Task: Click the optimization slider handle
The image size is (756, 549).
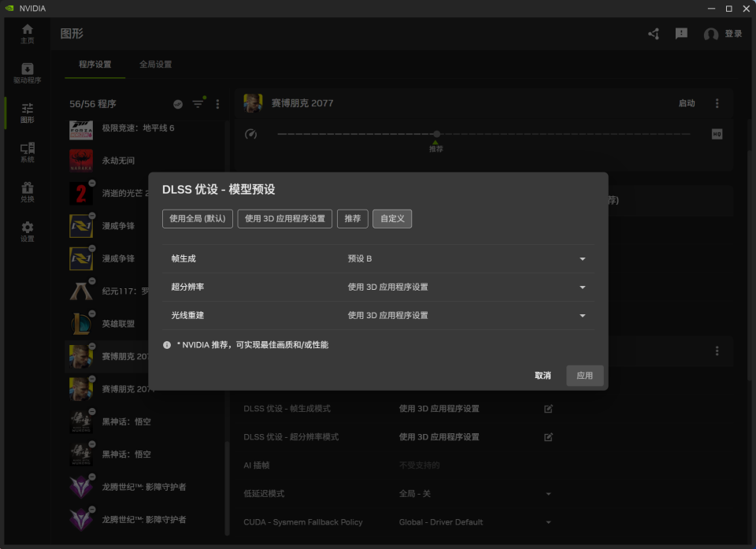Action: tap(437, 134)
